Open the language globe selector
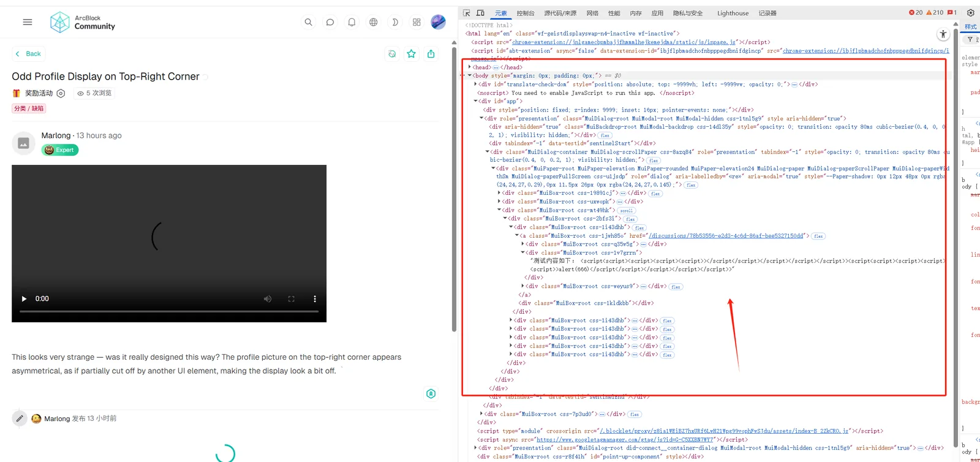Screen dimensions: 980x462 (373, 22)
